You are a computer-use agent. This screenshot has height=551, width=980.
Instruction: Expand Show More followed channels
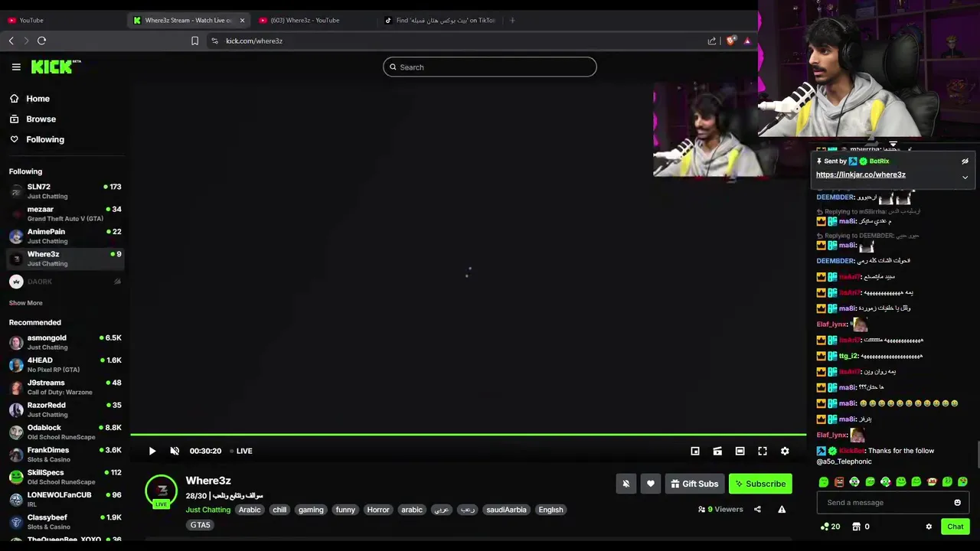[x=25, y=303]
